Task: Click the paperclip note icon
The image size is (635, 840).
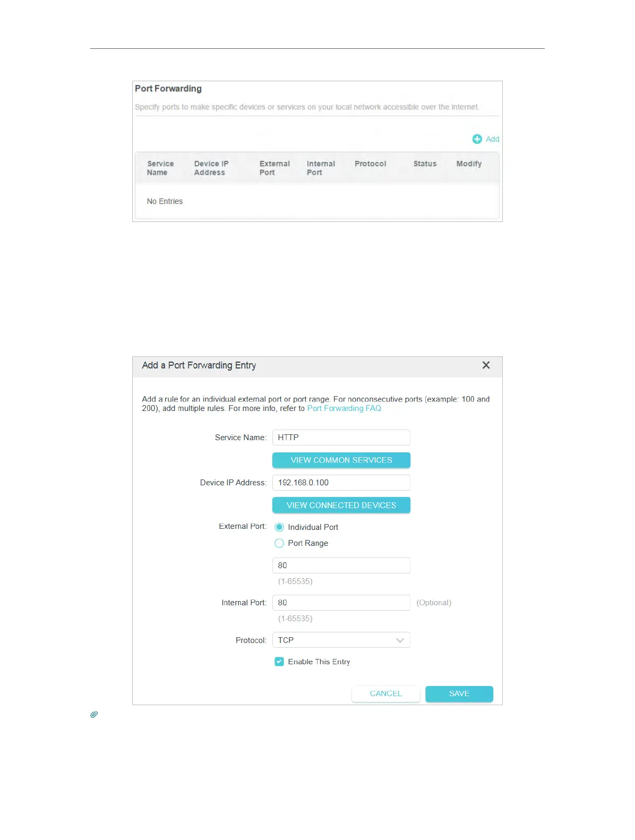Action: pos(94,715)
